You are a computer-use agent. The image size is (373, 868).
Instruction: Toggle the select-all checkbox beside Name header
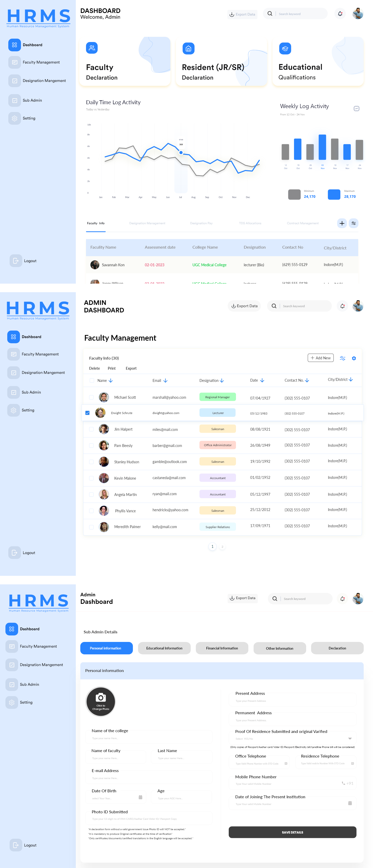coord(92,380)
